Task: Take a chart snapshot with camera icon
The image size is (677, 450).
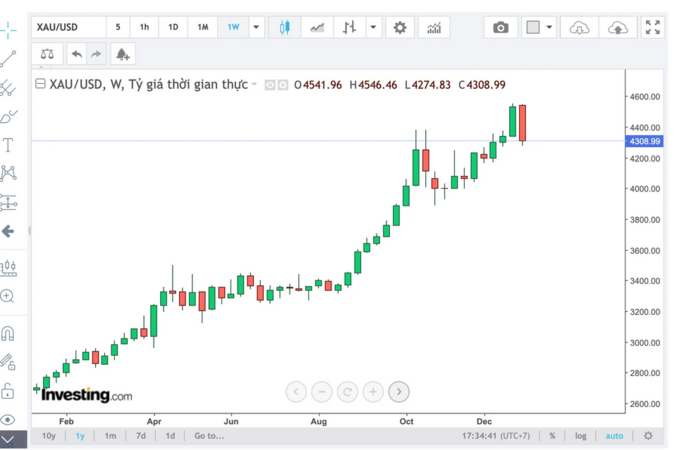Action: (500, 27)
